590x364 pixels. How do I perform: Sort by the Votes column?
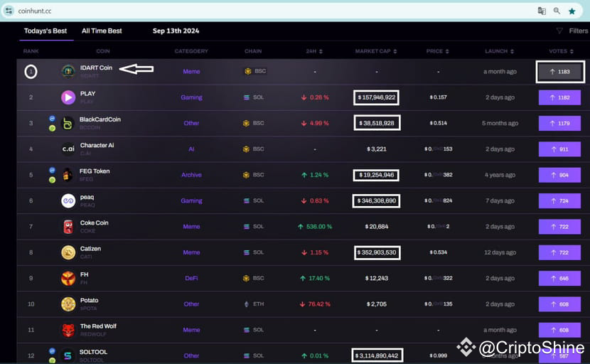(561, 51)
